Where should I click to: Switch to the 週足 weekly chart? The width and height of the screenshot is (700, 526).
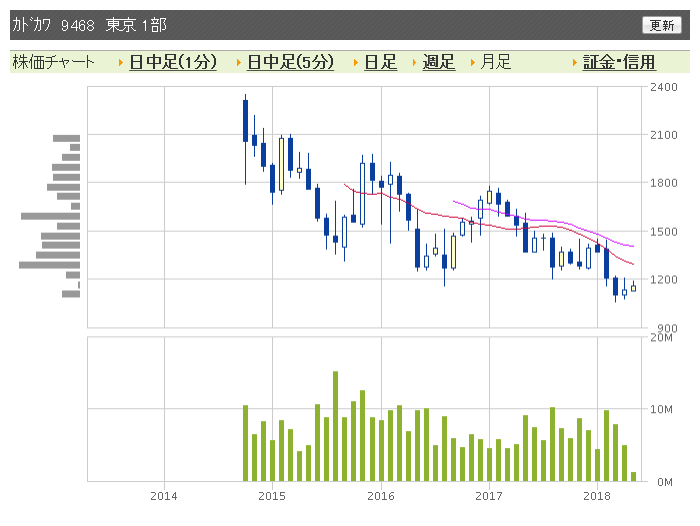click(439, 62)
